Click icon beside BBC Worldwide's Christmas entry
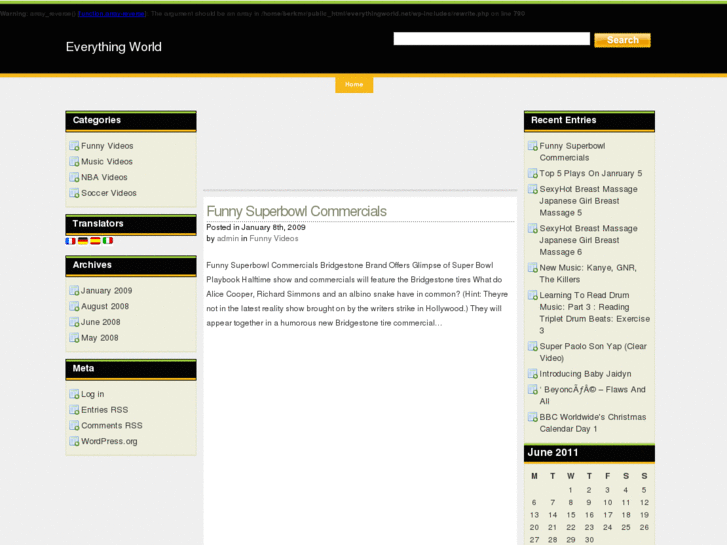727x545 pixels. (533, 417)
